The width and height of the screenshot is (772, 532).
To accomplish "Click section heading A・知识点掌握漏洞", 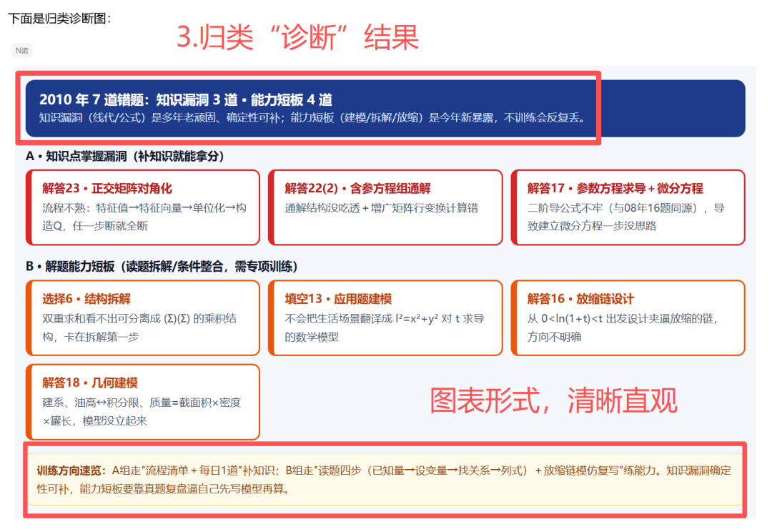I will tap(125, 157).
